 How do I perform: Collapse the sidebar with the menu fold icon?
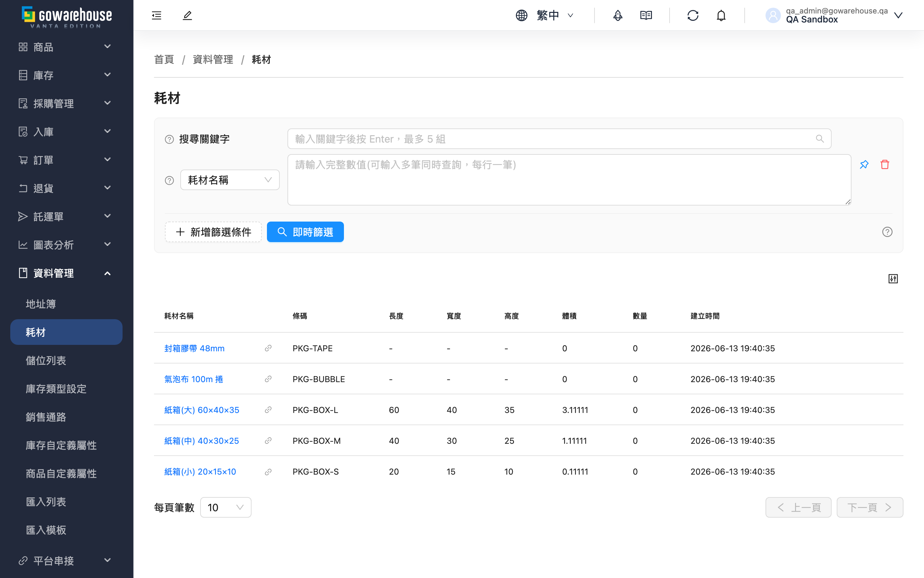(157, 15)
